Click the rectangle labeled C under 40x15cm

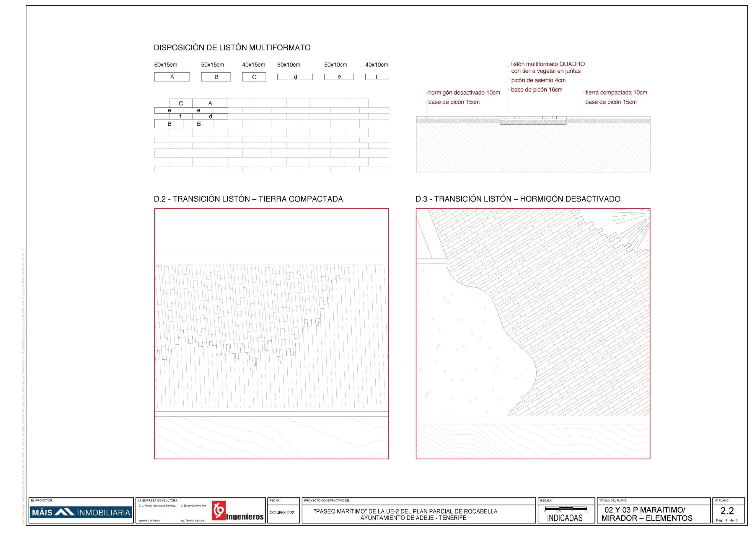(x=254, y=77)
